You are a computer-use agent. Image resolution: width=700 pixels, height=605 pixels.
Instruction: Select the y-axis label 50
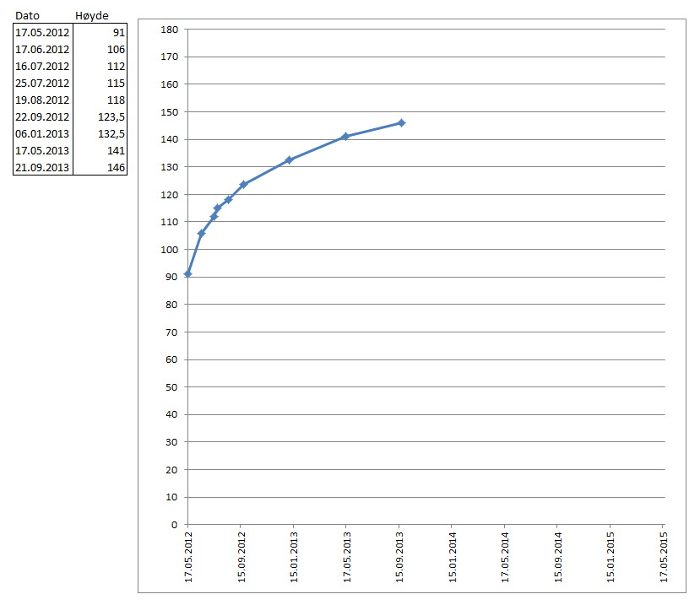coord(172,387)
